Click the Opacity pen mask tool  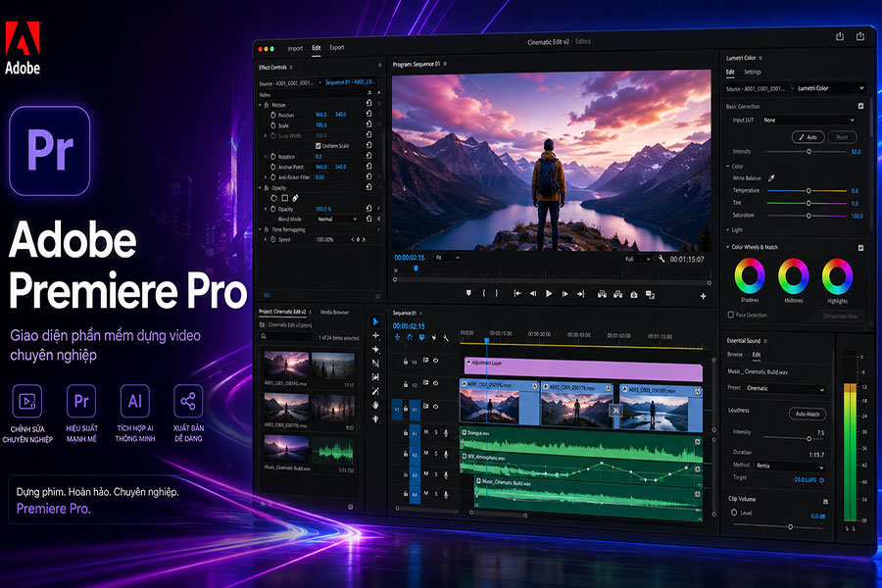click(x=296, y=198)
